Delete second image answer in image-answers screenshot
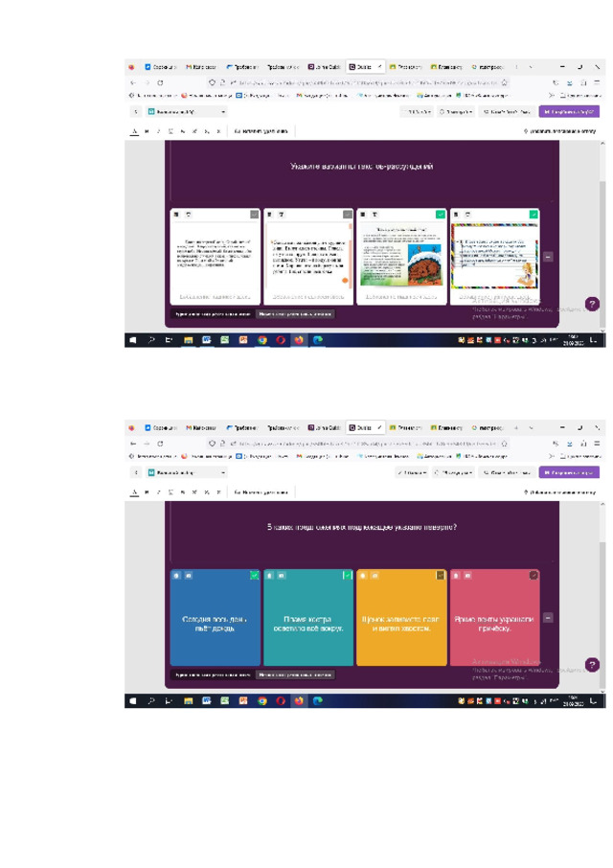This screenshot has height=868, width=613. [x=270, y=215]
